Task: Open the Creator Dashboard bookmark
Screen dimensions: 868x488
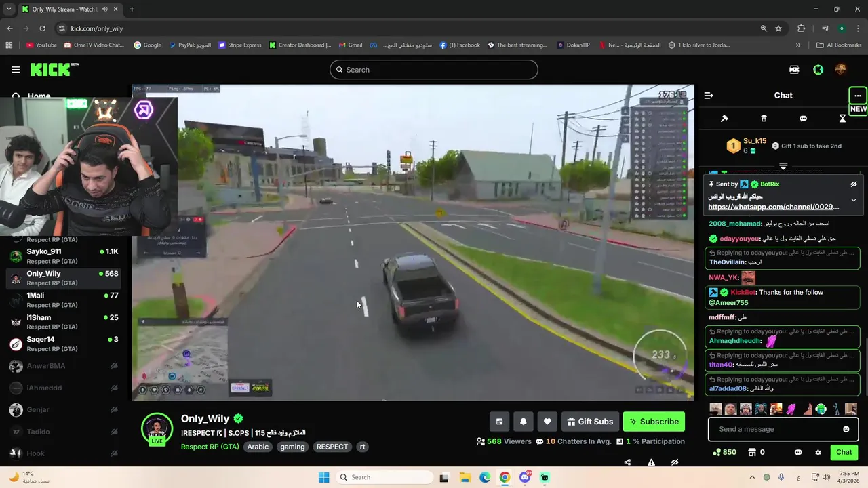Action: coord(300,45)
